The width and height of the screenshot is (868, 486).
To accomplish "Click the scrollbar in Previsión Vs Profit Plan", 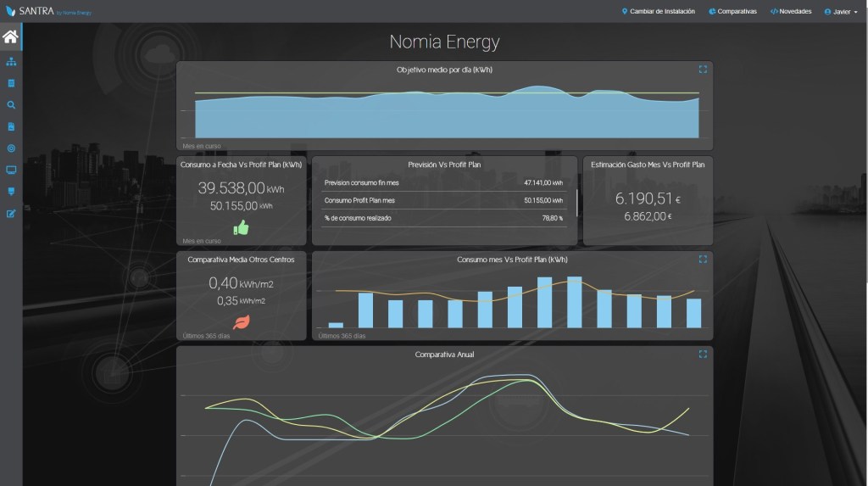I will (576, 202).
